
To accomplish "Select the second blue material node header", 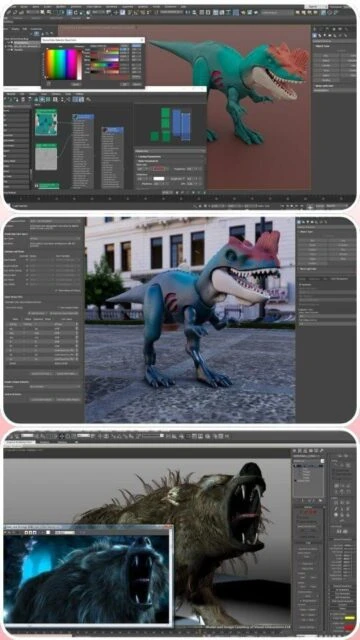I will point(113,130).
